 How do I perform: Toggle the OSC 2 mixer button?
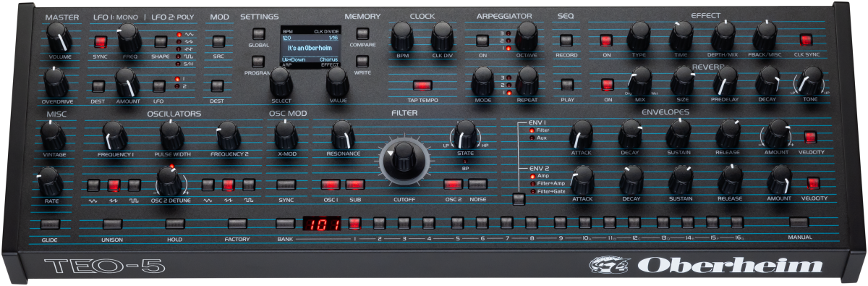point(453,184)
